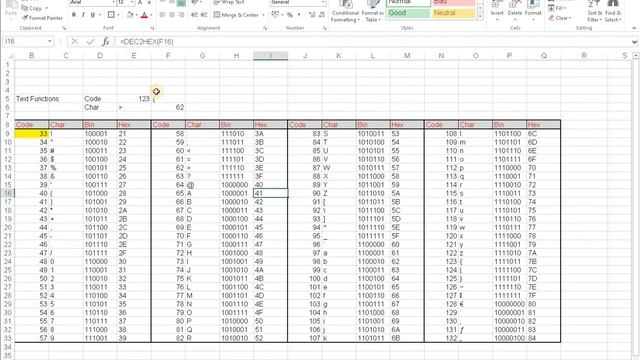The width and height of the screenshot is (640, 360).
Task: Apply the Neutral cell style
Action: click(453, 13)
